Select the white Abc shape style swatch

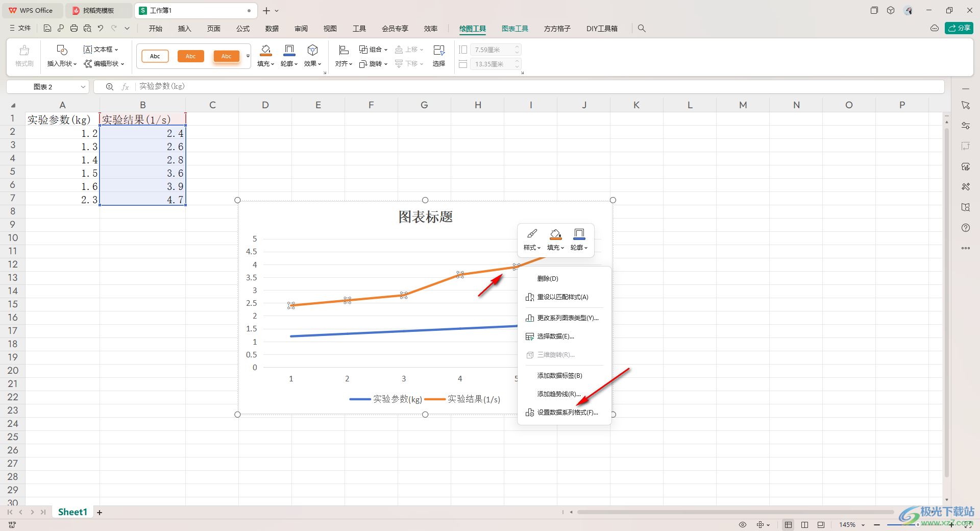[155, 56]
